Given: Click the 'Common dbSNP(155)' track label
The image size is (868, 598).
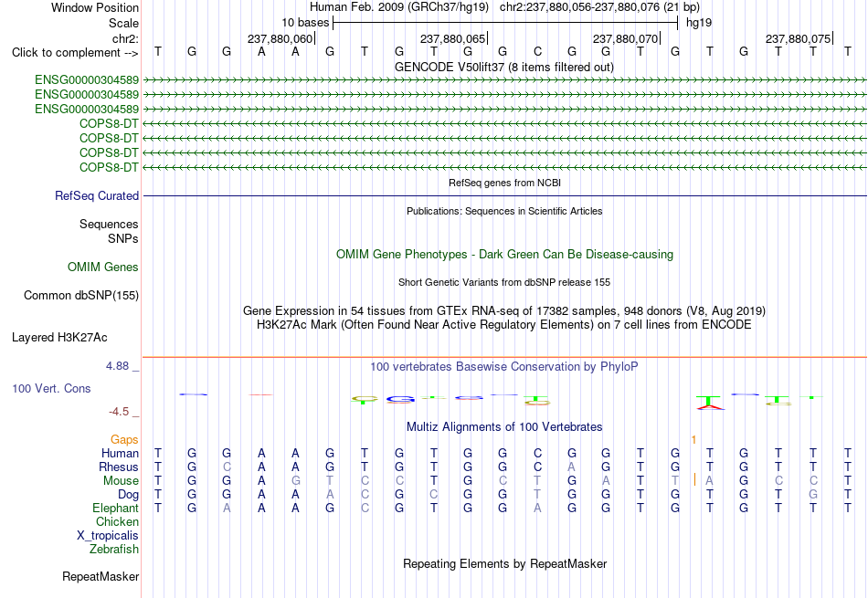Looking at the screenshot, I should point(81,296).
